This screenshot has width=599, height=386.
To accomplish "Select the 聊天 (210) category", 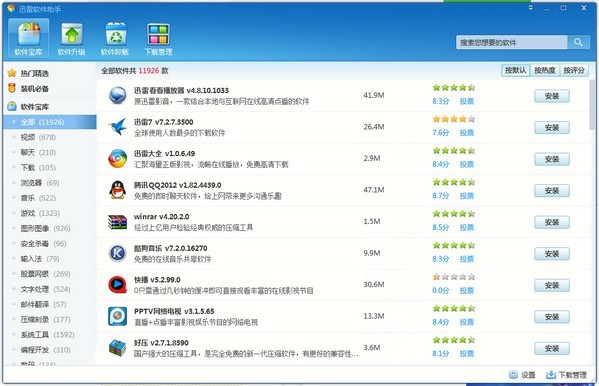I will (x=38, y=152).
